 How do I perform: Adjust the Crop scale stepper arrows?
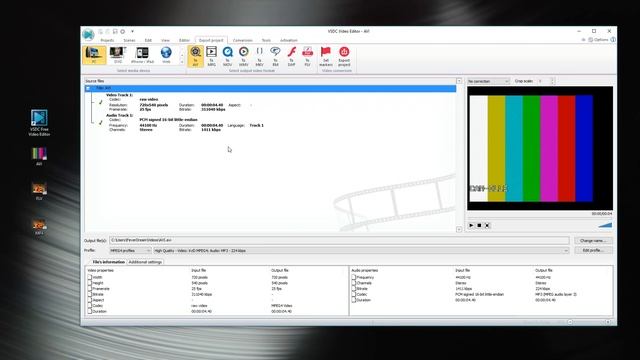(552, 81)
